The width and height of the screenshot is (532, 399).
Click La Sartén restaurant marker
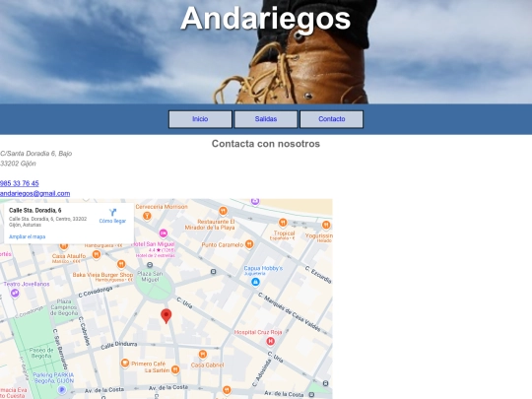175,369
